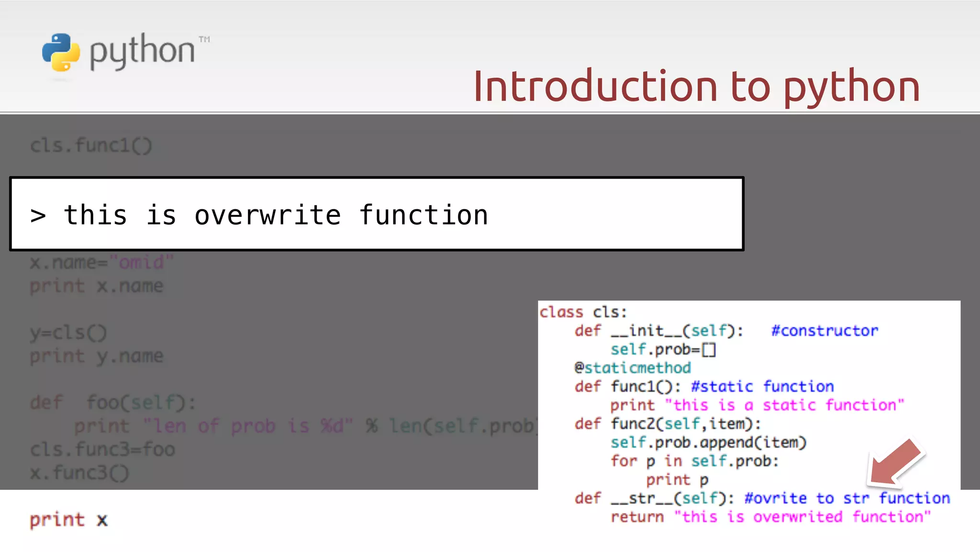Click the dimmed 'print y.name' line

tap(96, 356)
